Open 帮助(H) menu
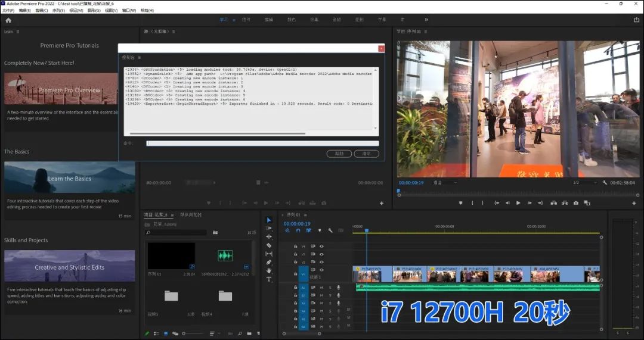This screenshot has height=340, width=644. (x=147, y=10)
